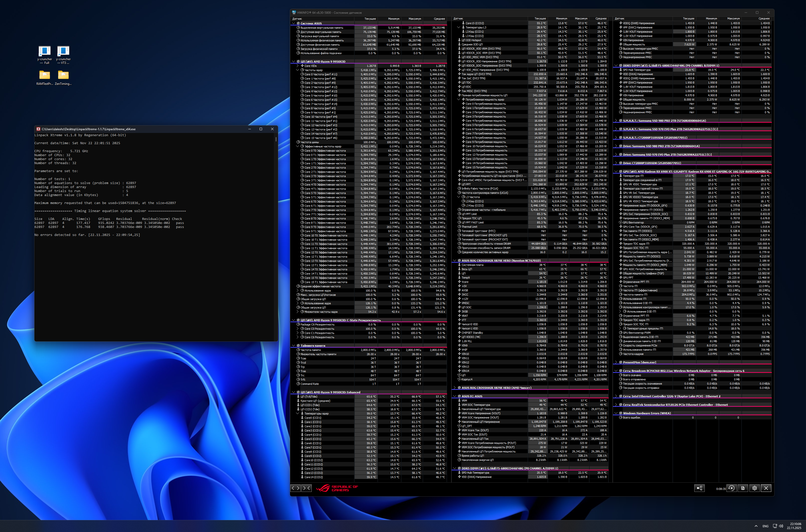Click the collapse columns arrows button

tap(306, 488)
